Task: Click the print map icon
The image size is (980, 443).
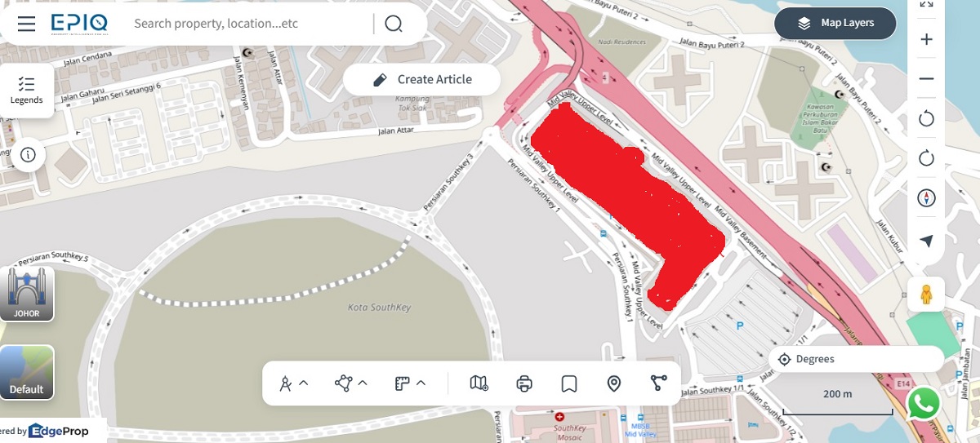Action: point(524,383)
